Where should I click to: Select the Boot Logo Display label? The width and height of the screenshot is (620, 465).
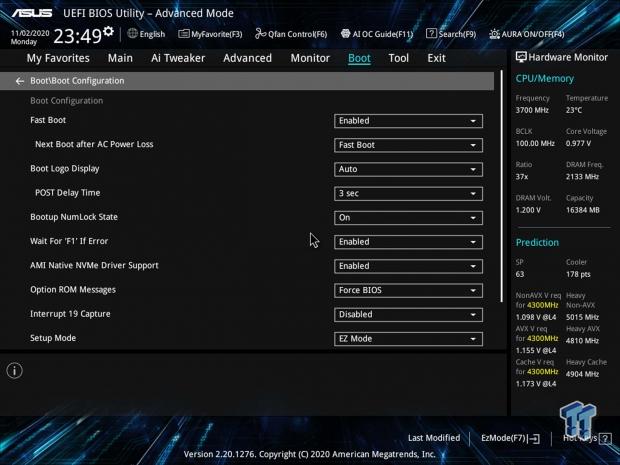click(x=64, y=169)
